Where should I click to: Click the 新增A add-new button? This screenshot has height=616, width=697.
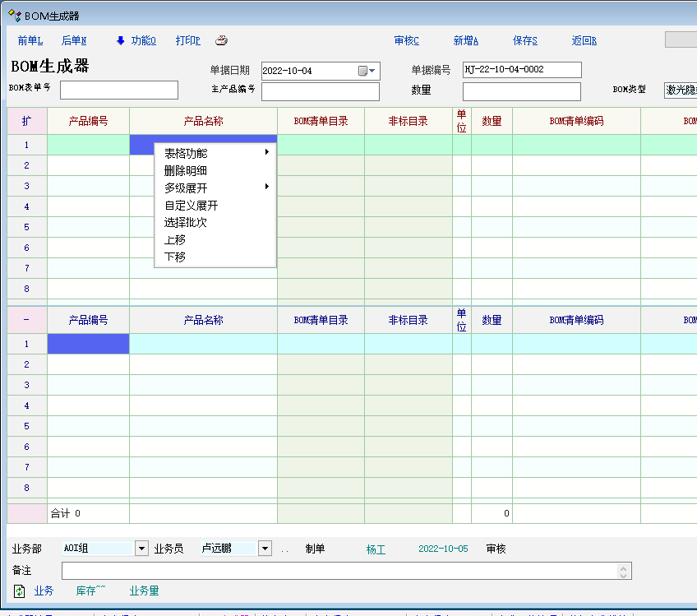pos(465,40)
